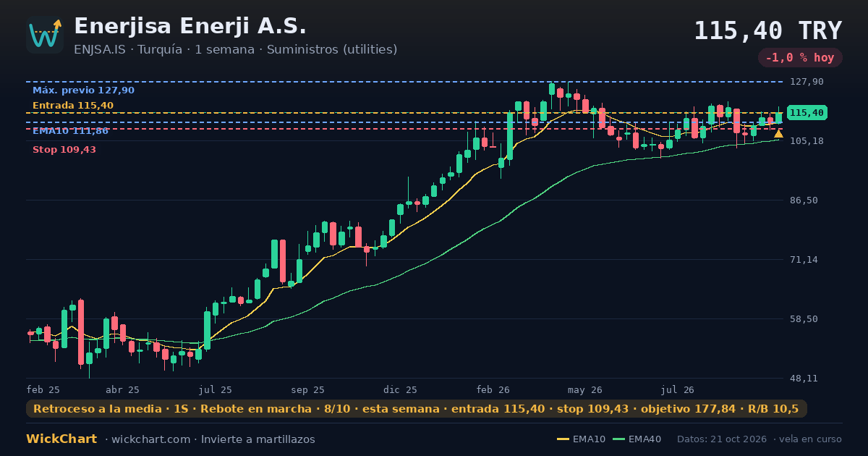Viewport: 868px width, 456px height.
Task: Click the Stop 109,43 label
Action: [x=64, y=150]
